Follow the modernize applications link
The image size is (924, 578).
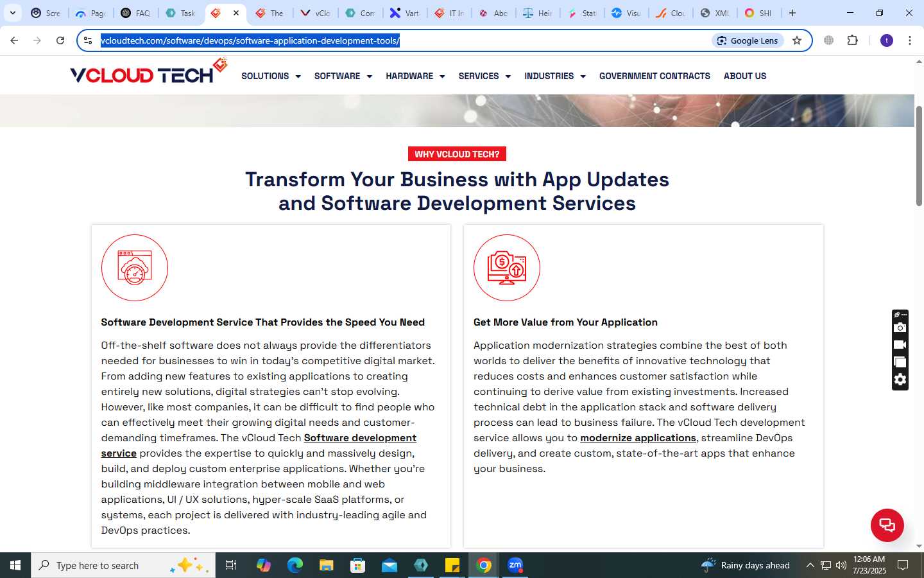[638, 438]
